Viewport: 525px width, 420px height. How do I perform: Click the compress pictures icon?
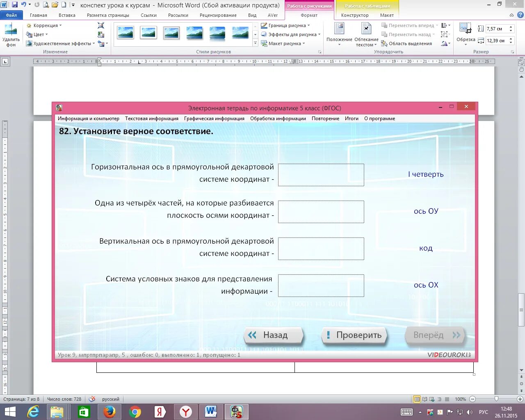101,25
